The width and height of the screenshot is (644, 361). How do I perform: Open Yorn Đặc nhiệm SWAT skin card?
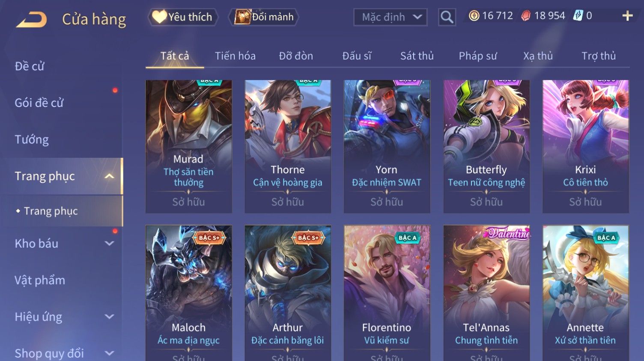coord(387,146)
